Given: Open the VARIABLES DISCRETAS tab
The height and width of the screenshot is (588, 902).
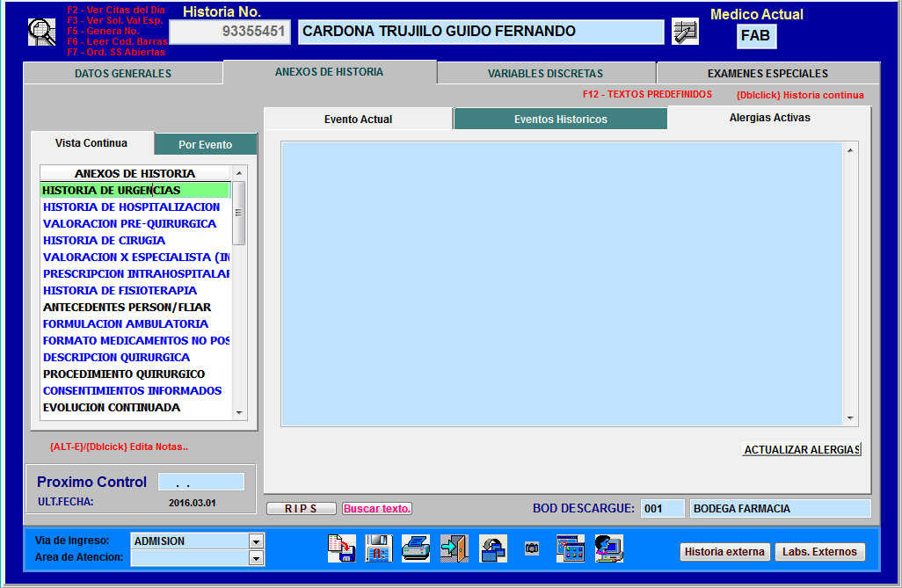Looking at the screenshot, I should tap(546, 74).
